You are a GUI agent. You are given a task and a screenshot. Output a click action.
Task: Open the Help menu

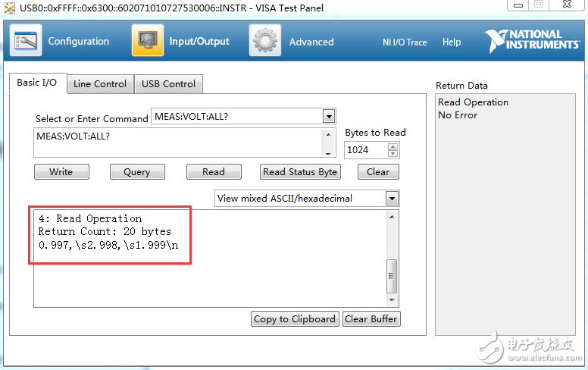click(x=452, y=42)
